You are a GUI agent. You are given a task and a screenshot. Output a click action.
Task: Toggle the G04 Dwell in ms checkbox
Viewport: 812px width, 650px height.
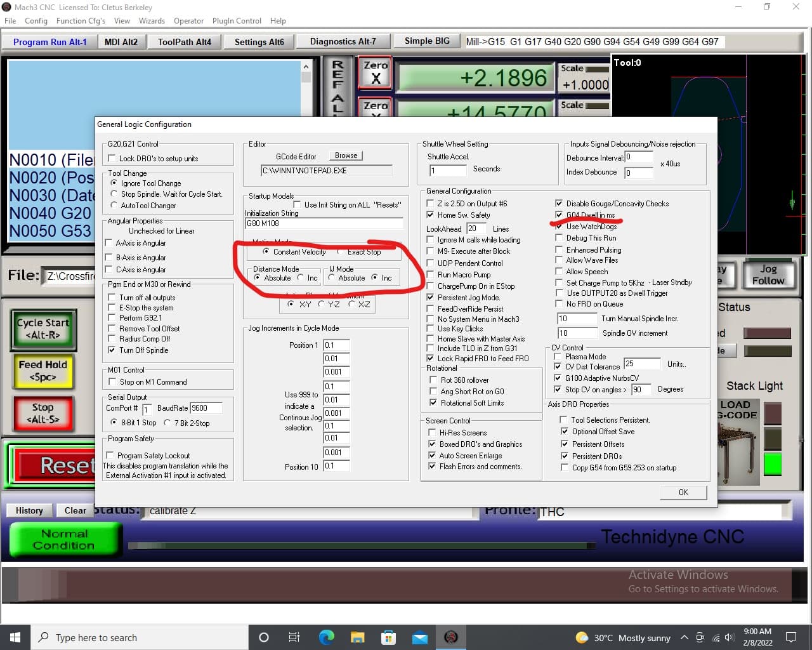pyautogui.click(x=559, y=215)
